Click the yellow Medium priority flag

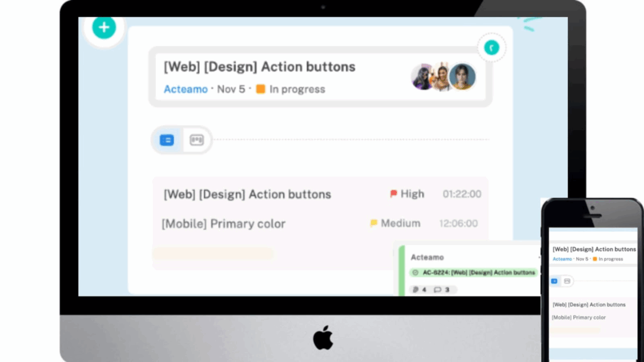tap(374, 223)
